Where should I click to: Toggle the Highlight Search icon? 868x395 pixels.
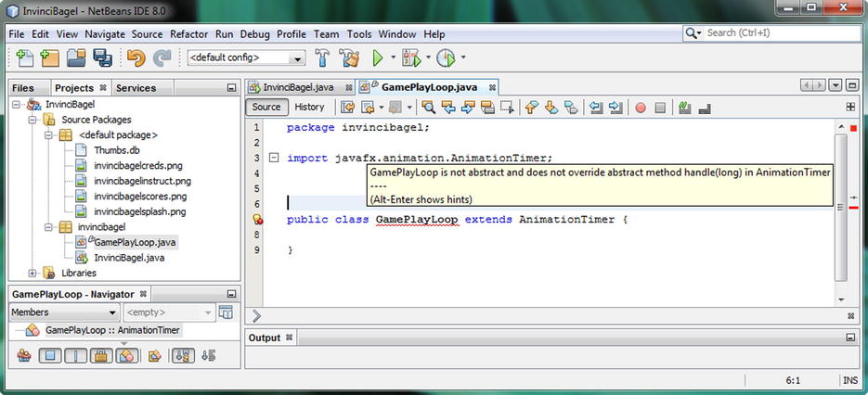click(x=487, y=108)
